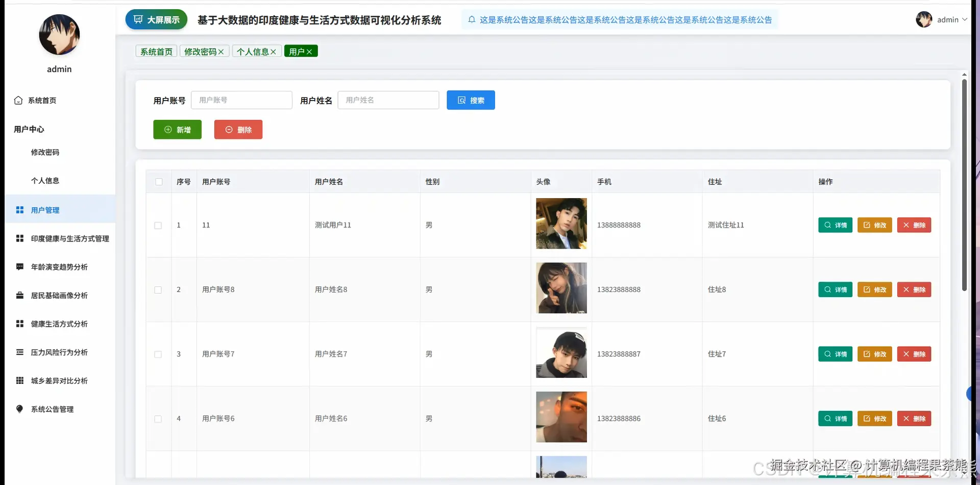Click the grid icon beside 健康生活方式分析
Viewport: 980px width, 485px height.
click(20, 324)
